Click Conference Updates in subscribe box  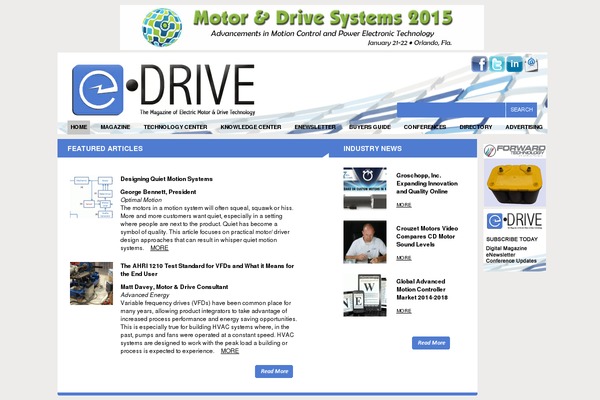click(511, 261)
